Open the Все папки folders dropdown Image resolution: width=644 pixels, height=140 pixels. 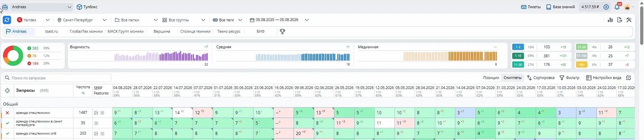click(136, 20)
